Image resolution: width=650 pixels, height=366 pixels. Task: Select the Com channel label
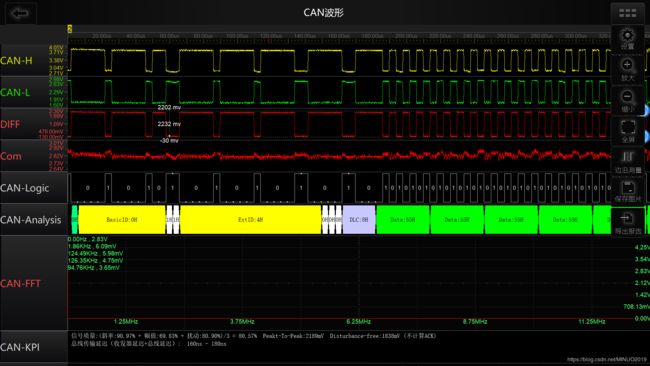click(11, 156)
